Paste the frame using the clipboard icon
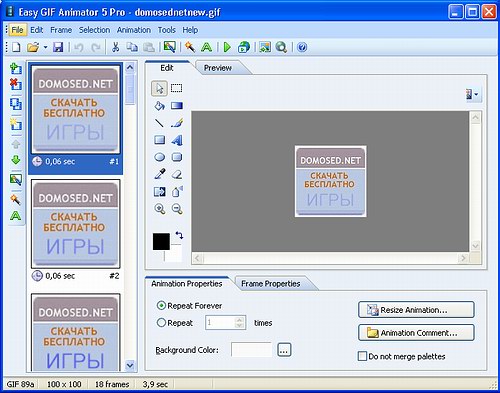 tap(149, 47)
